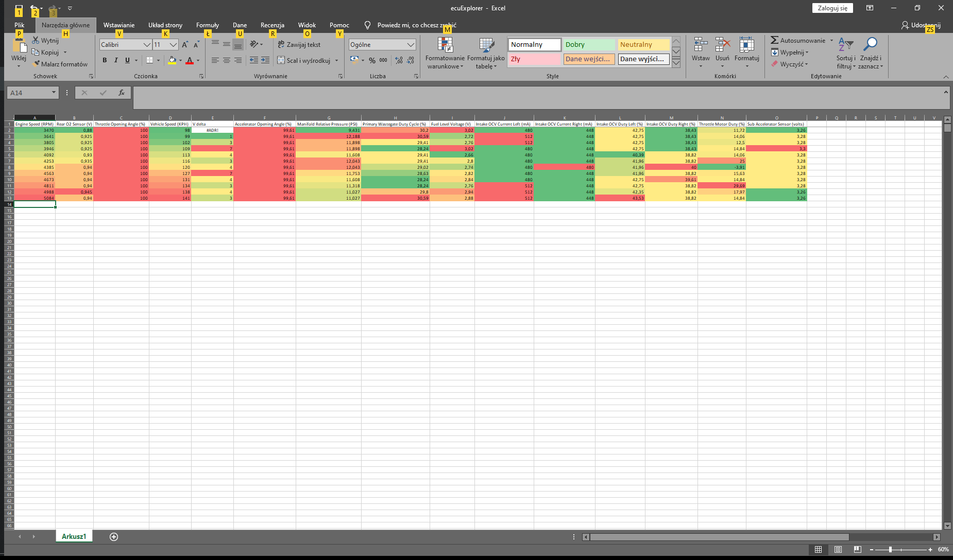The height and width of the screenshot is (560, 953).
Task: Switch to the Wstawianie tab
Action: (118, 25)
